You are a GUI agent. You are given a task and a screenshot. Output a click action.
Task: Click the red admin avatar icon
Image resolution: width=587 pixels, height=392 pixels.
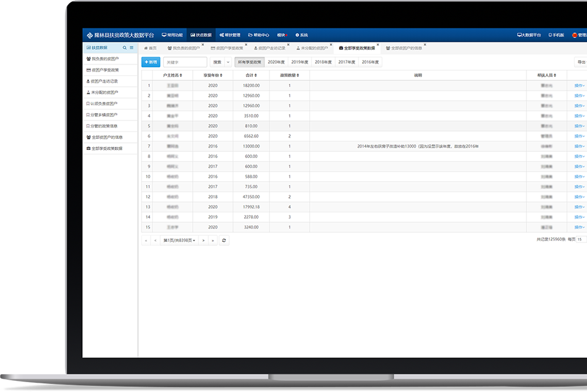[575, 35]
